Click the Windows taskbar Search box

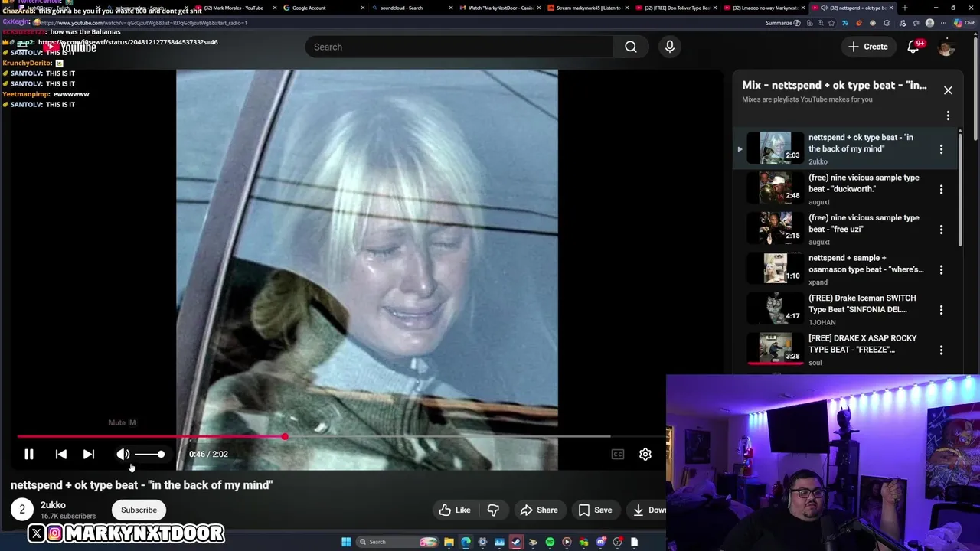coord(398,542)
